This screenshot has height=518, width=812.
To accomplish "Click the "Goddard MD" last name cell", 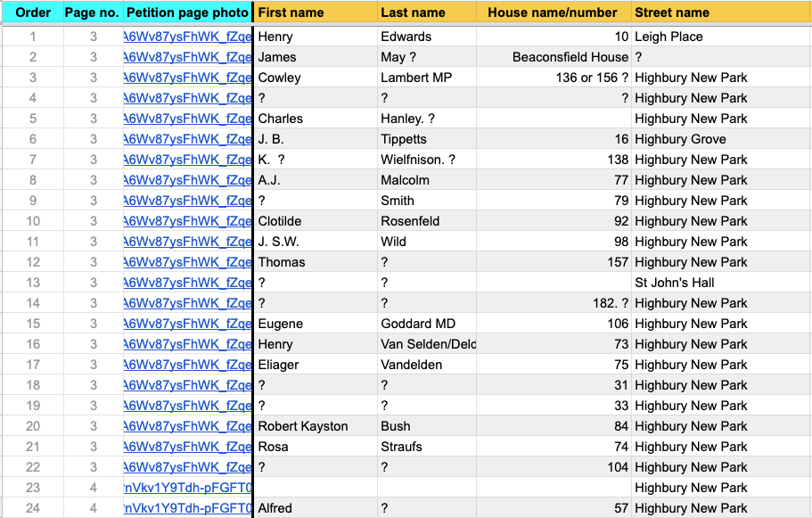I will 418,324.
